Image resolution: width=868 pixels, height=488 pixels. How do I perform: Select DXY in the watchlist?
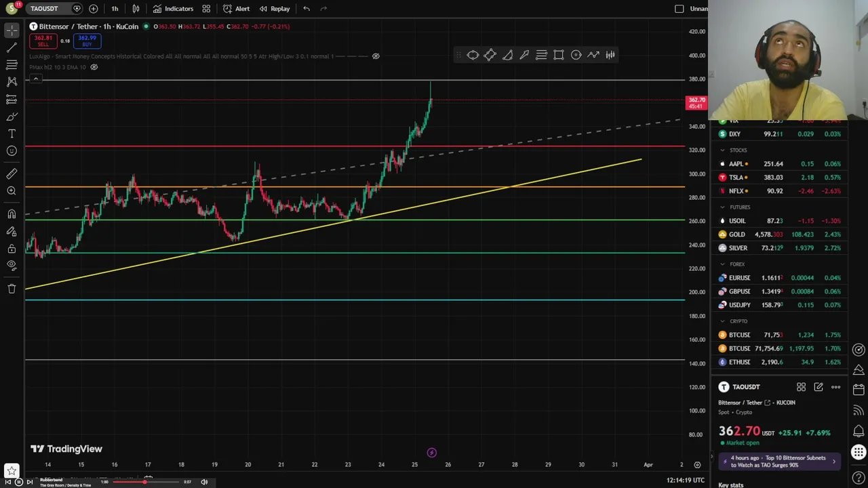[780, 134]
